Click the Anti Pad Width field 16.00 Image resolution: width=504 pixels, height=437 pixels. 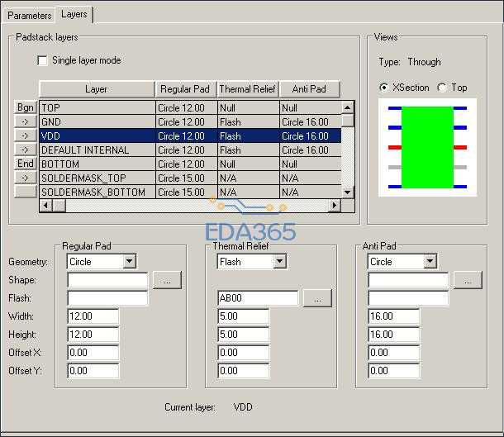coord(394,316)
